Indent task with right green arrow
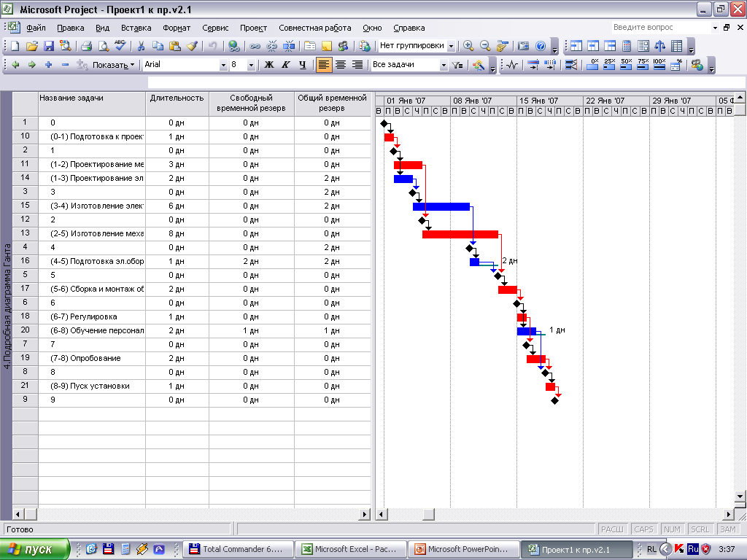747x560 pixels. point(32,65)
